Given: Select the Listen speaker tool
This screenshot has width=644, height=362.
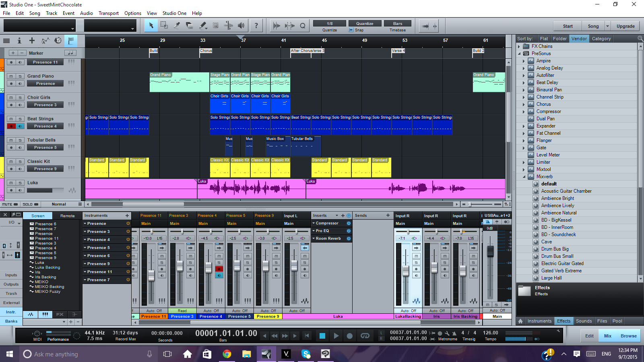Looking at the screenshot, I should [x=241, y=25].
